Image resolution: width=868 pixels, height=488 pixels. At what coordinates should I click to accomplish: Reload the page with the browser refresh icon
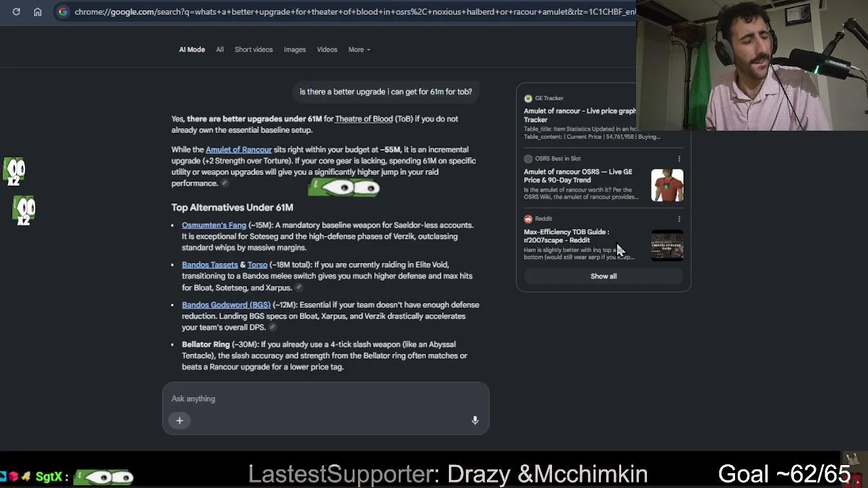(16, 12)
